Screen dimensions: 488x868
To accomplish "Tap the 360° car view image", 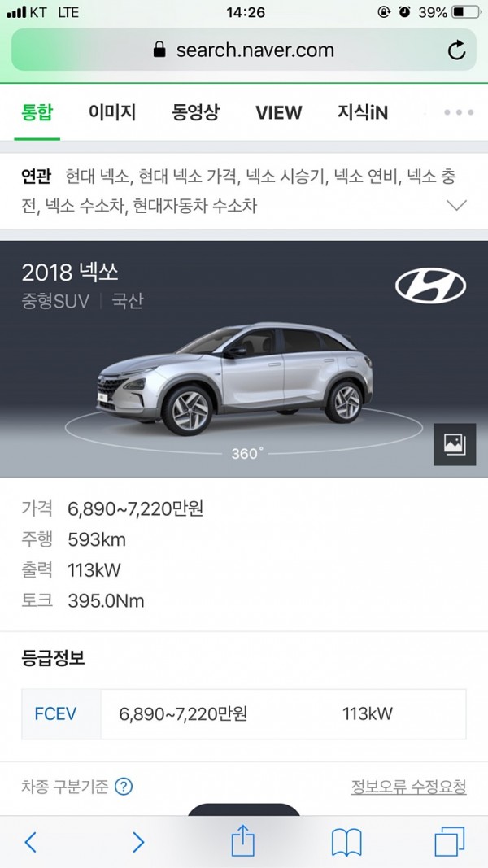I will [235, 379].
